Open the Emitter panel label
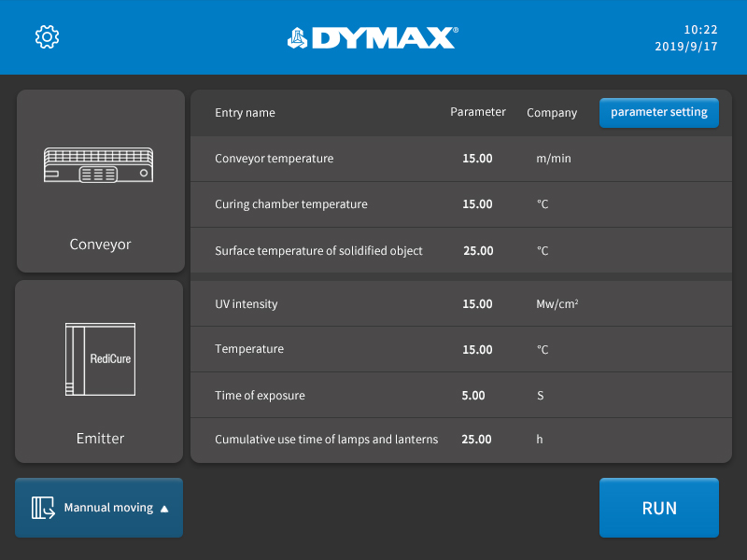 pos(100,438)
